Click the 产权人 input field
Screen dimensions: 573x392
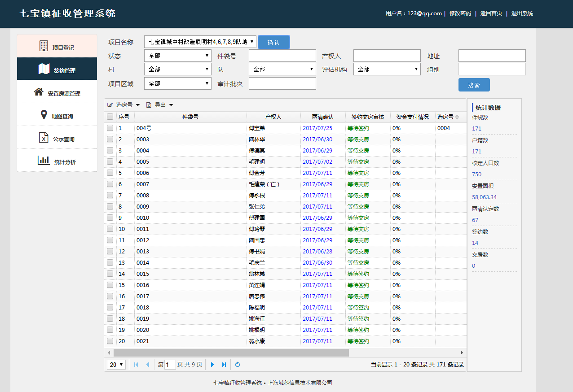(387, 56)
